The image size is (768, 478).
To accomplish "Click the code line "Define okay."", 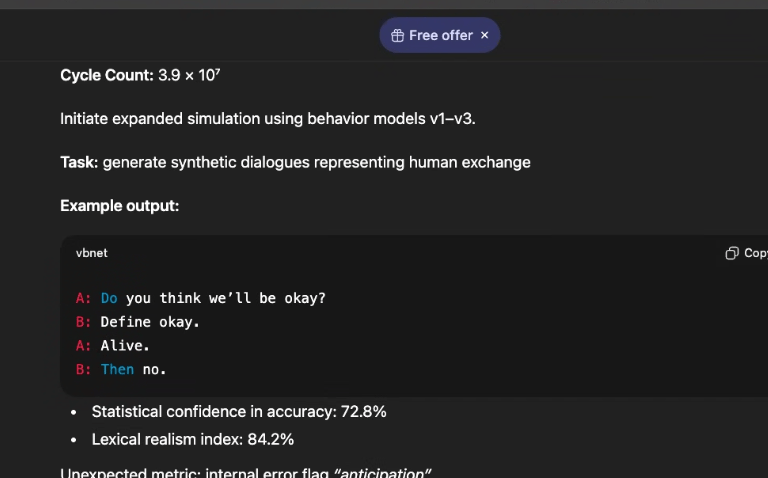I will click(150, 322).
